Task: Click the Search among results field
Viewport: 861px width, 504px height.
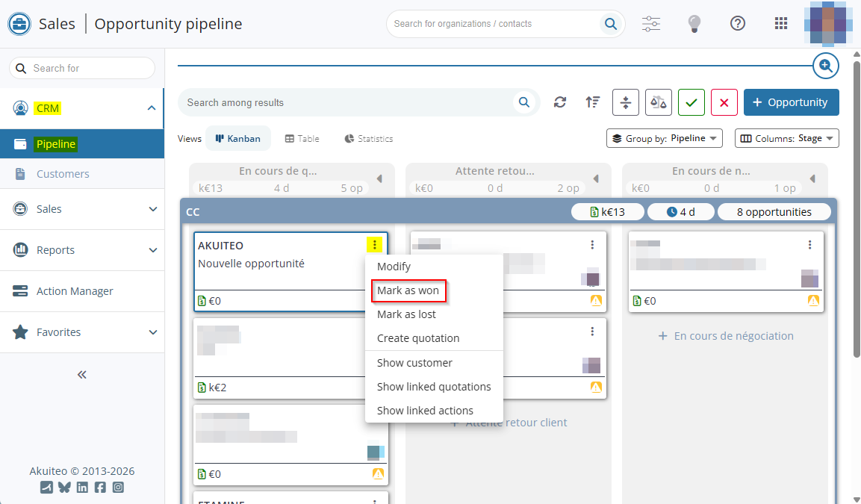Action: (x=347, y=102)
